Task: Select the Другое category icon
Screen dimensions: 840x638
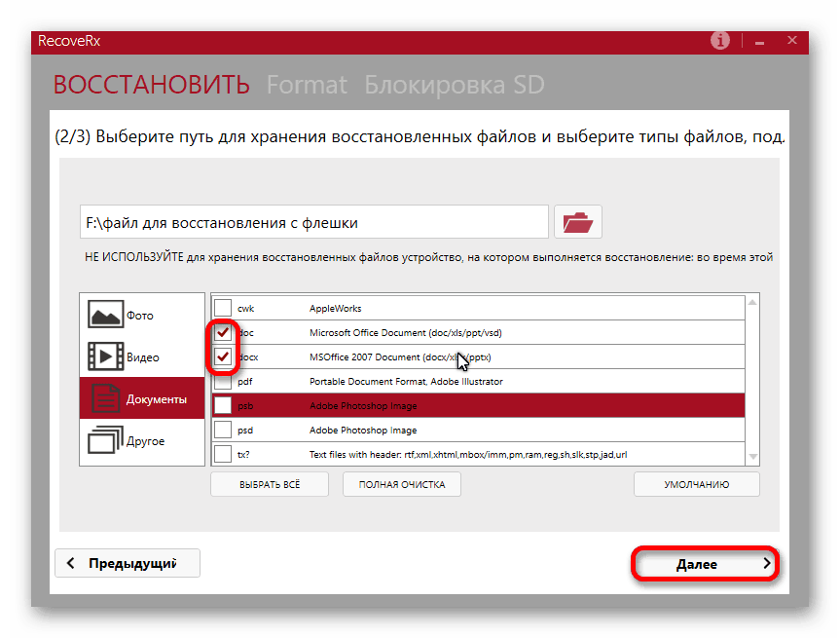Action: [x=106, y=440]
